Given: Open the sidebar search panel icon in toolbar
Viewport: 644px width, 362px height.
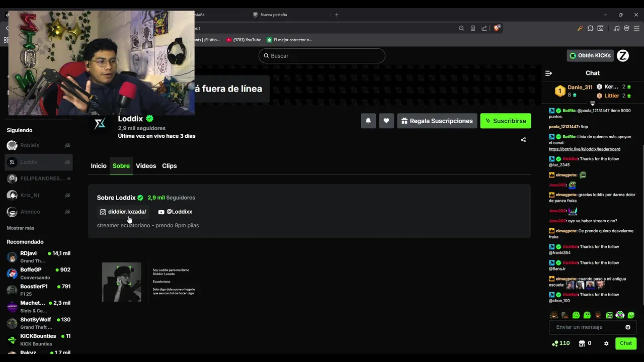Looking at the screenshot, I should click(x=600, y=28).
